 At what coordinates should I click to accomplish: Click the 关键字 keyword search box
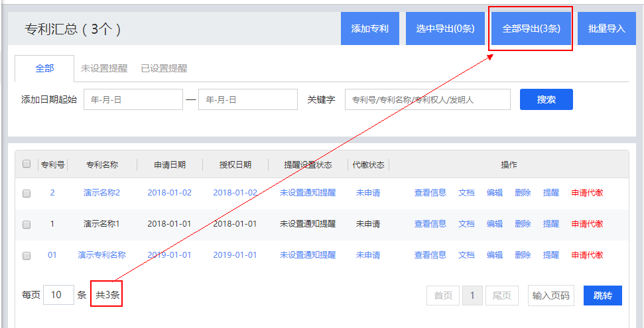click(428, 99)
